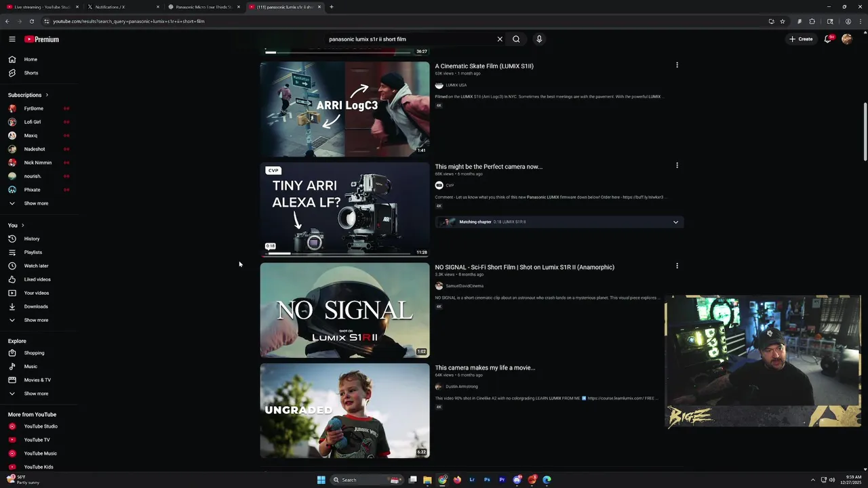Screen dimensions: 868x488
Task: Switch to the Panasonic Micro Four Thirds tab
Action: [203, 7]
